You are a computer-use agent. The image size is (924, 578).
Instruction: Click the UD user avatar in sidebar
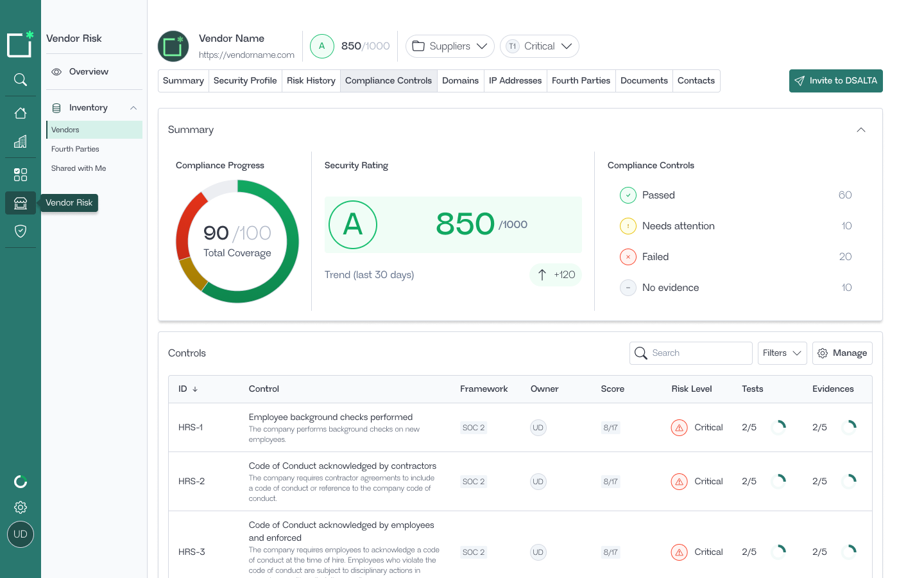(x=21, y=534)
